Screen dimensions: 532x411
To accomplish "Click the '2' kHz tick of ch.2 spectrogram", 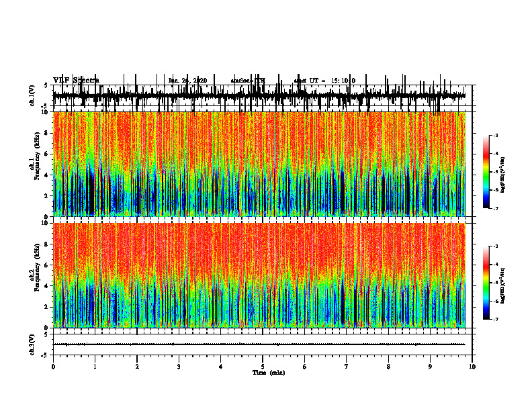I will pos(47,307).
